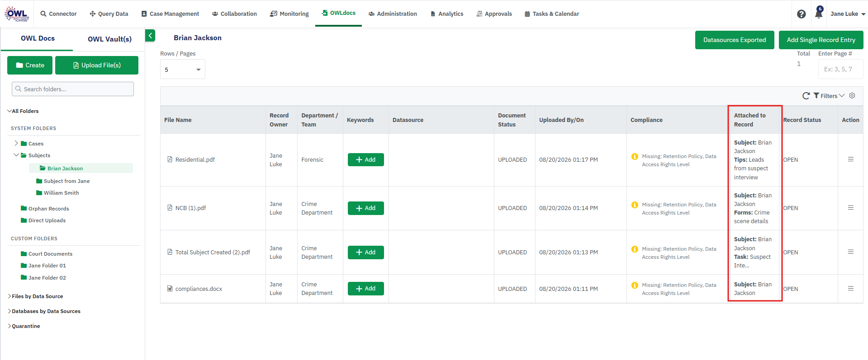Open the Approvals menu
The height and width of the screenshot is (360, 868).
pyautogui.click(x=494, y=14)
